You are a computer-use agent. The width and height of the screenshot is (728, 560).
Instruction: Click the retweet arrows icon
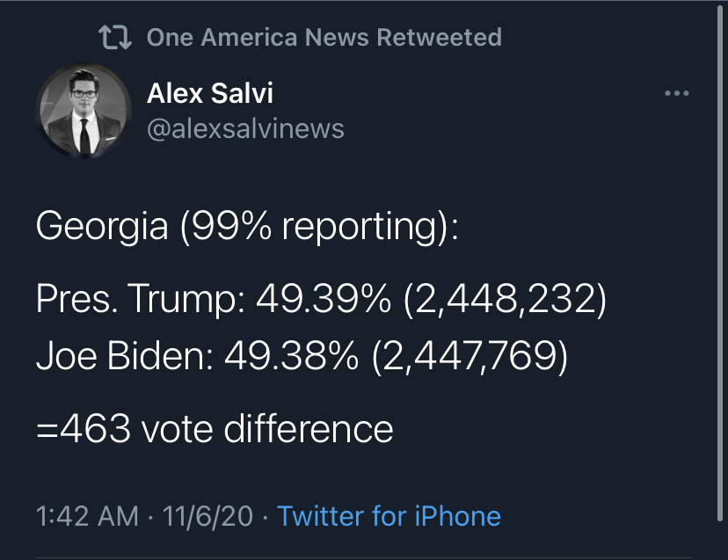115,38
